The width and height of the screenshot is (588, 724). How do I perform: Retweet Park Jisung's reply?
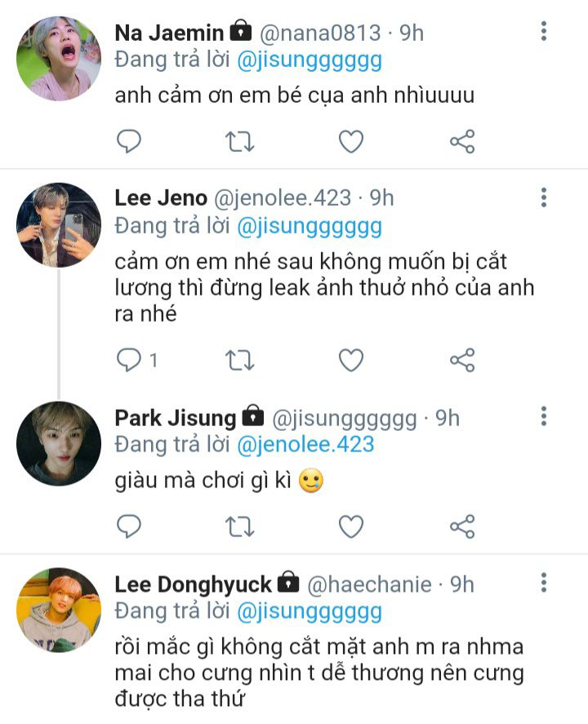pos(239,526)
